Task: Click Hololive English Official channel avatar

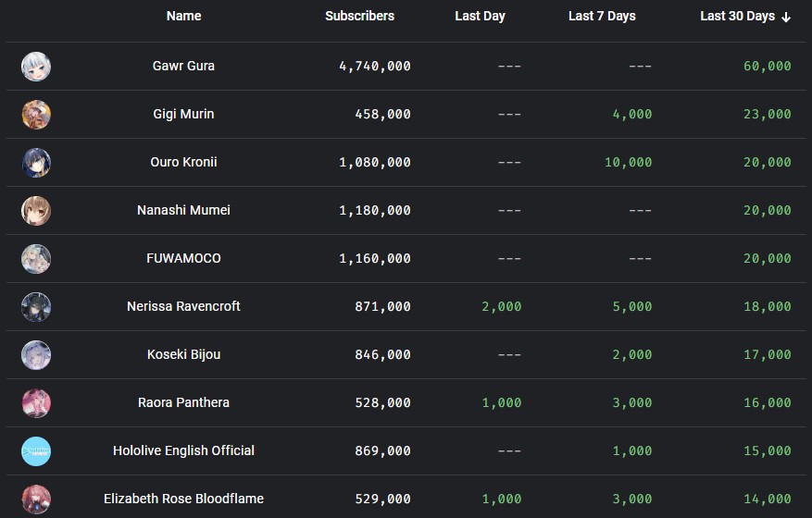Action: pos(36,451)
